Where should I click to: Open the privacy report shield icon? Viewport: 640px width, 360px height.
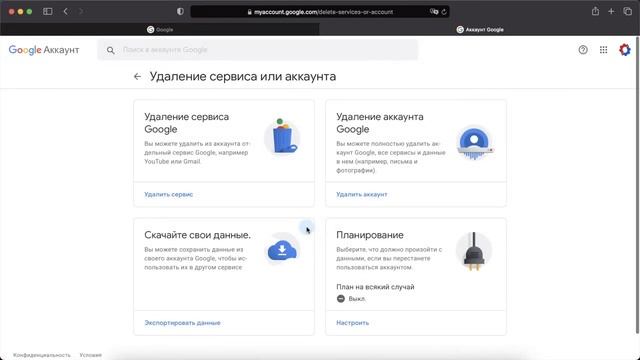(180, 11)
